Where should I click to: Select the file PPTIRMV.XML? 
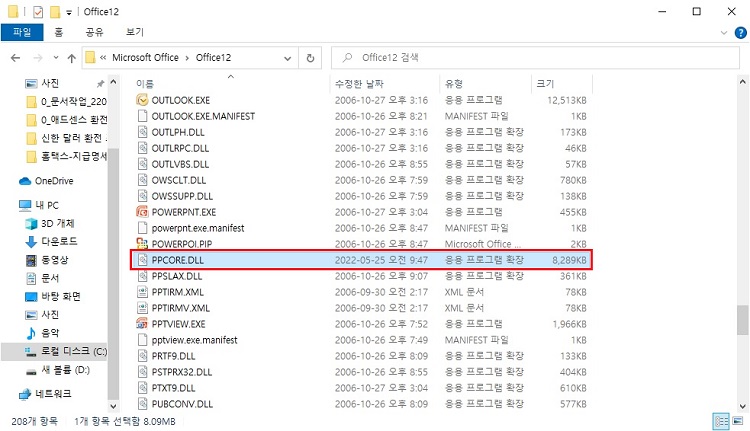tap(180, 308)
